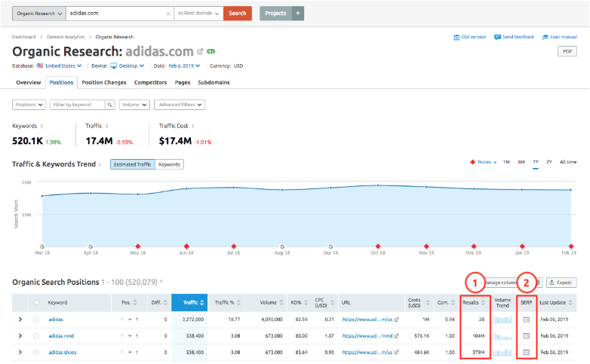Image resolution: width=590 pixels, height=364 pixels.
Task: Open external URL icon for adidas nmd row
Action: tap(397, 335)
